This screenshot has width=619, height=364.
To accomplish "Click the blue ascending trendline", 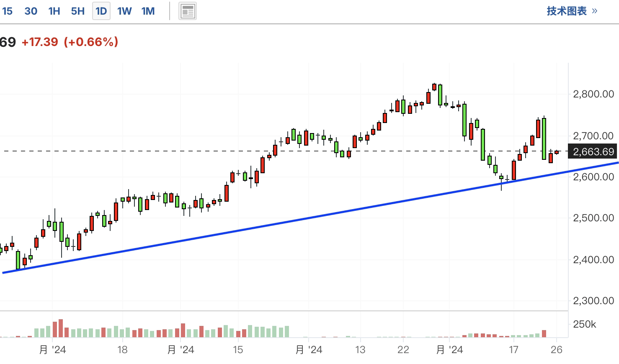I will point(310,218).
